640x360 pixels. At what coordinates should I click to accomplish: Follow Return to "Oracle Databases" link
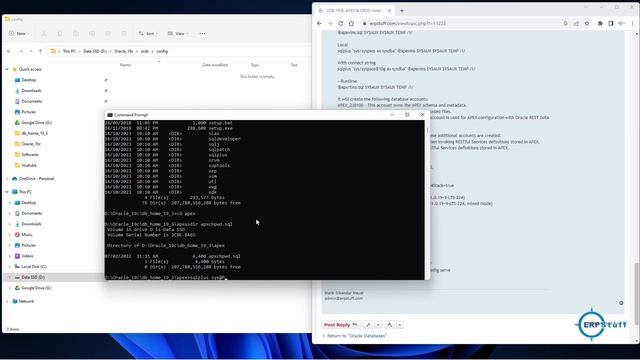point(357,336)
